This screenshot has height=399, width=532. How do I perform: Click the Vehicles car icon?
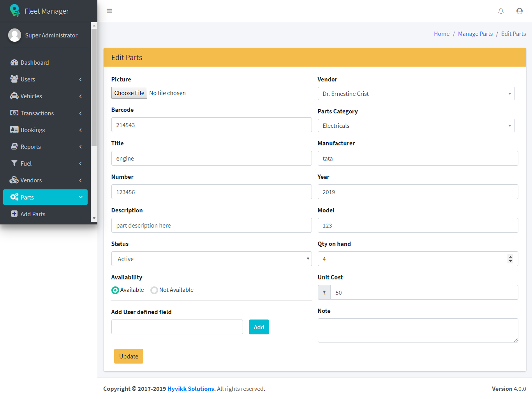point(14,96)
